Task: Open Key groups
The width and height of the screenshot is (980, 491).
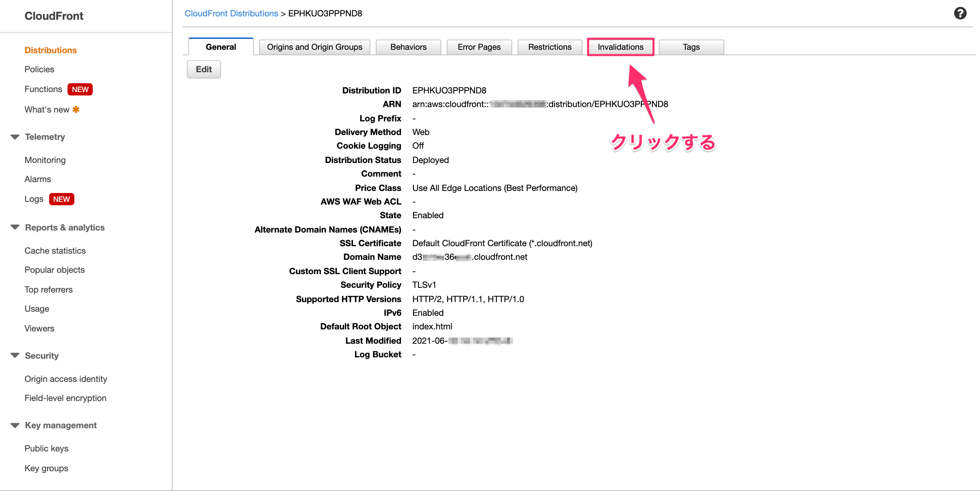Action: click(46, 468)
